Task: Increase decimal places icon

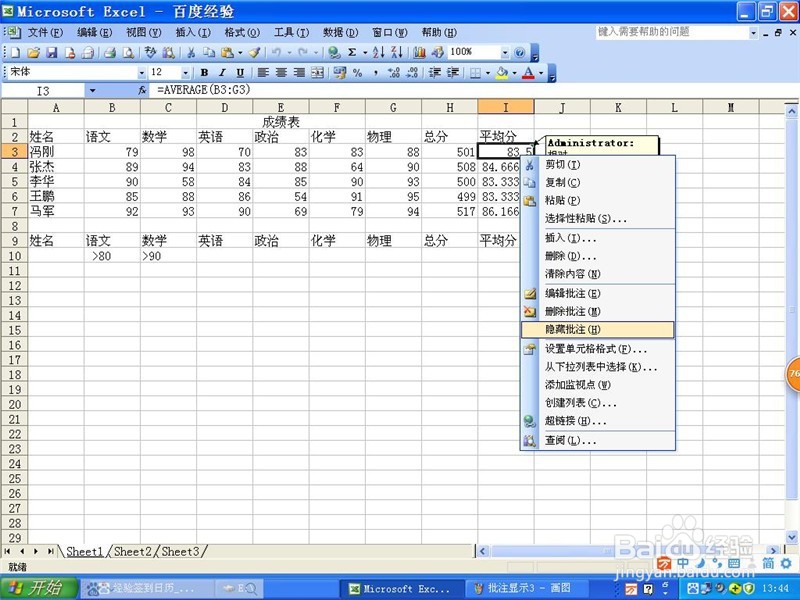Action: 393,73
